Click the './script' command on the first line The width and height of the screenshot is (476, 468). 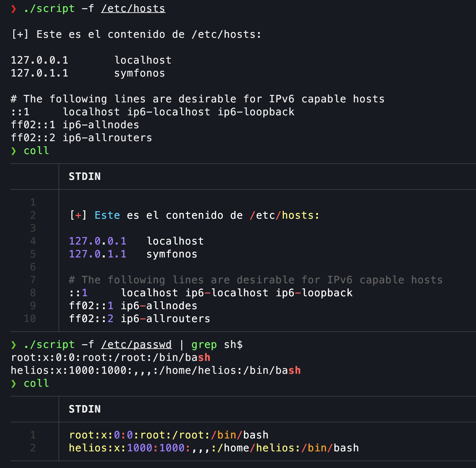click(49, 9)
